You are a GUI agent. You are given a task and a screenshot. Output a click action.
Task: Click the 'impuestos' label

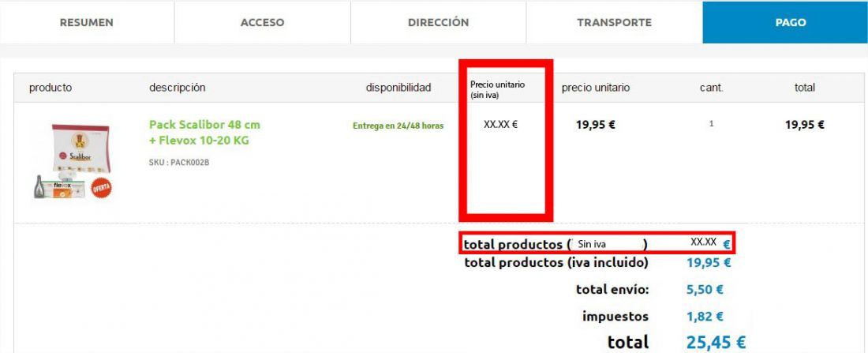pyautogui.click(x=615, y=317)
